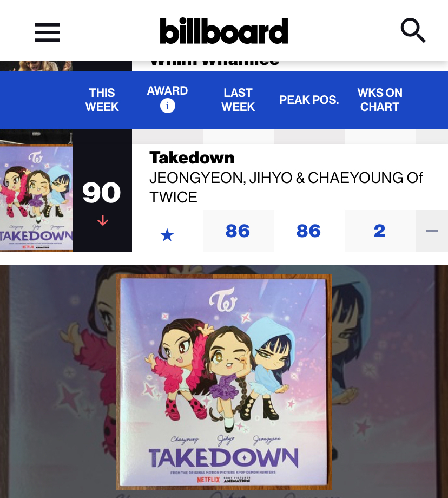
Task: Open the hamburger menu
Action: (x=47, y=32)
